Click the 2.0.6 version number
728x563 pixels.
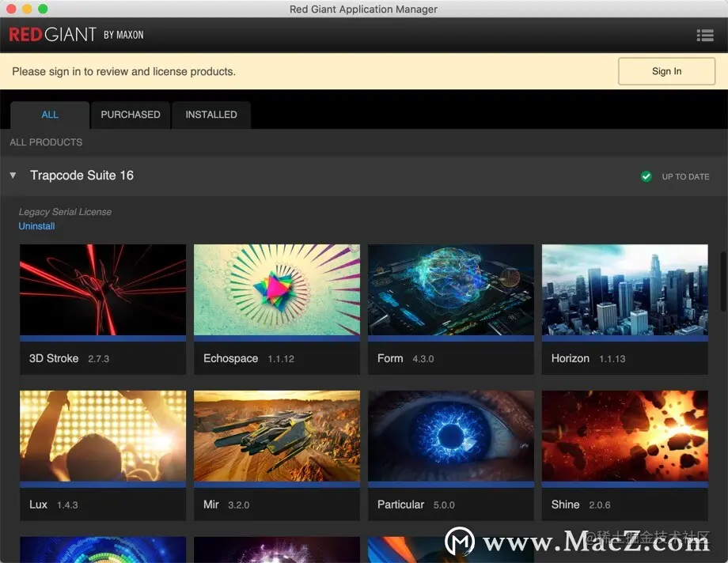pyautogui.click(x=599, y=505)
